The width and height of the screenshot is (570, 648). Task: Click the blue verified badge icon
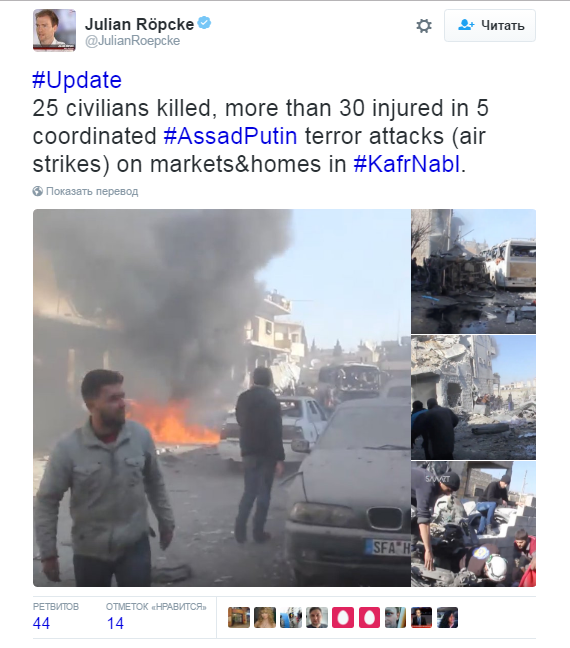point(204,23)
